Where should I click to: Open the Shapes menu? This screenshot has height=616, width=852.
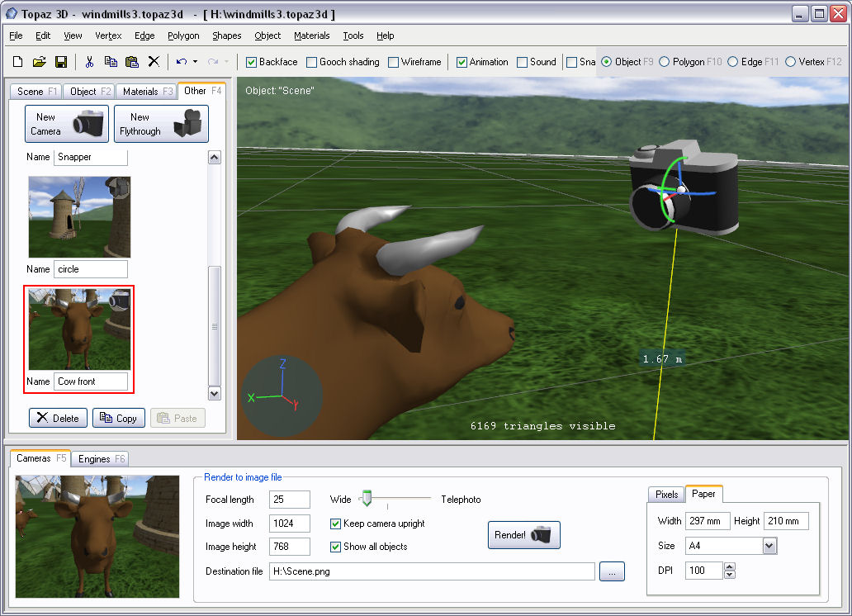[226, 36]
